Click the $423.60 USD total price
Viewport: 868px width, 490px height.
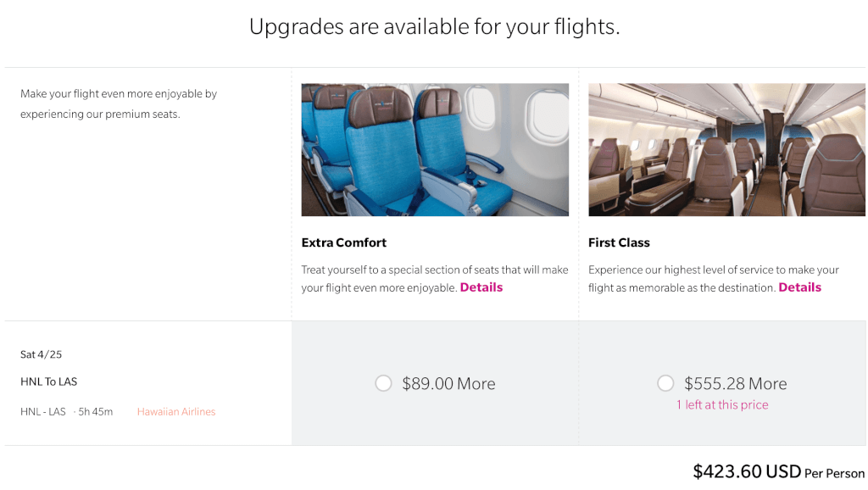(747, 471)
